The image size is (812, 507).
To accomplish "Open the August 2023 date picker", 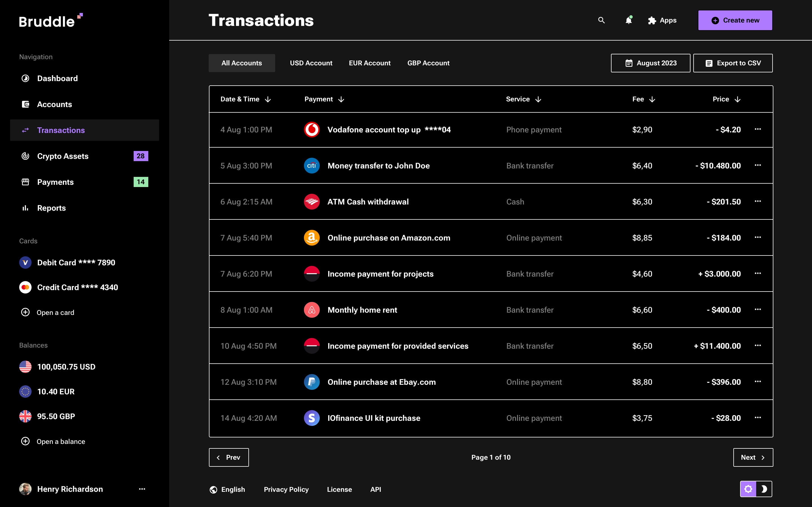I will point(650,63).
